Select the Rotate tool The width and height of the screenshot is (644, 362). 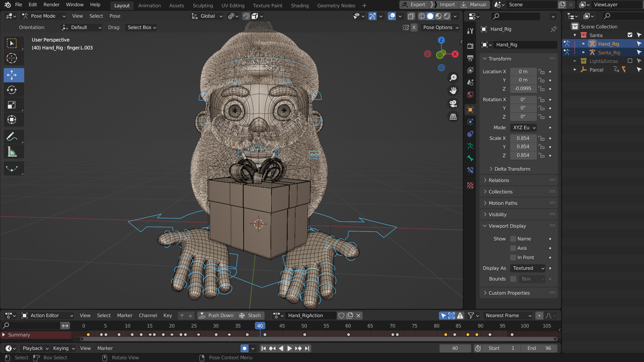tap(12, 90)
